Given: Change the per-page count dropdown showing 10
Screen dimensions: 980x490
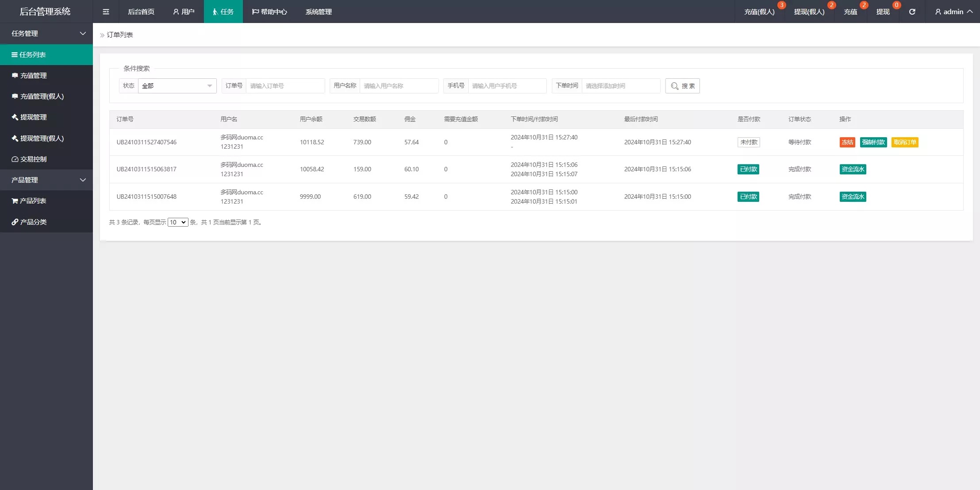Looking at the screenshot, I should 178,222.
